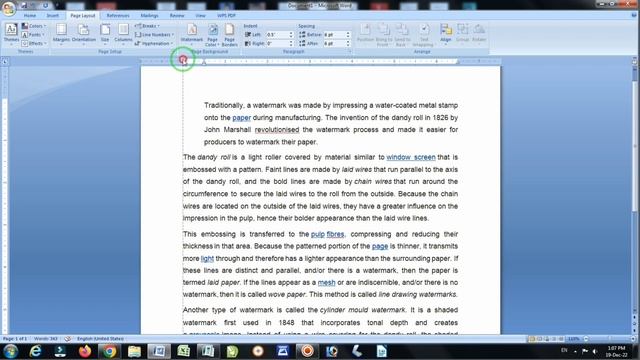Image resolution: width=640 pixels, height=360 pixels.
Task: Follow the 'paper' hyperlink
Action: pyautogui.click(x=242, y=118)
